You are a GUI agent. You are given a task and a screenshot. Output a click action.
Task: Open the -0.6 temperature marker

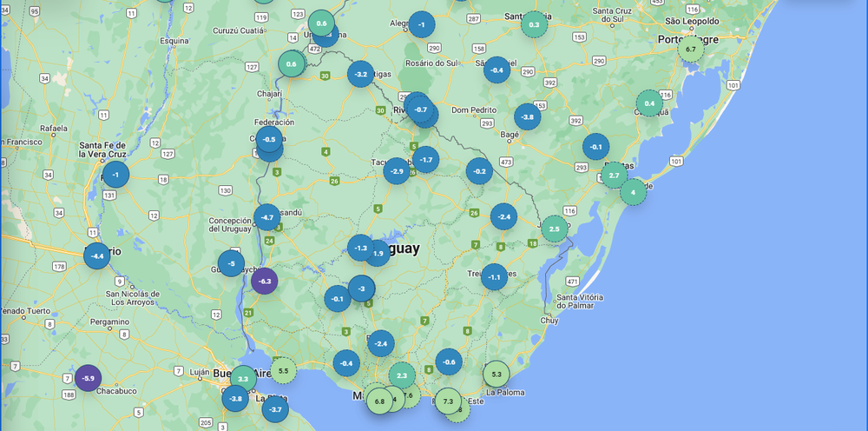pos(449,361)
